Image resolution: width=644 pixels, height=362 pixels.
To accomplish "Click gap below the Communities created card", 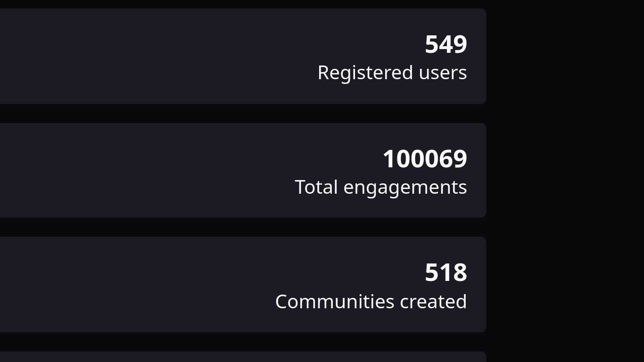I will 243,342.
